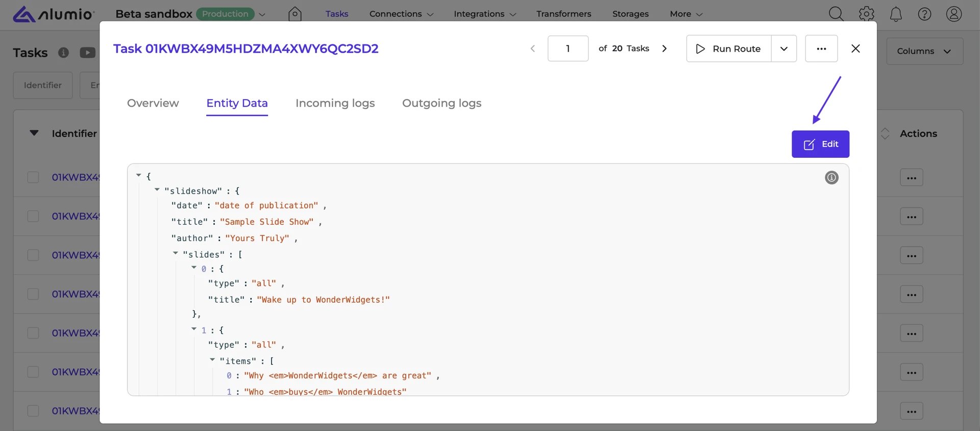
Task: Click the Identifier filter button
Action: pos(43,85)
